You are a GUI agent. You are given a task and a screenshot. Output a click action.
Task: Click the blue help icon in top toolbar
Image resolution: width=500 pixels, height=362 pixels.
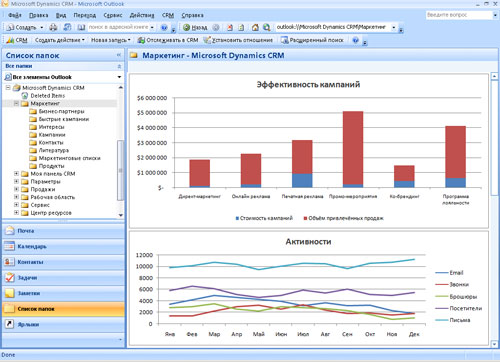tap(164, 27)
